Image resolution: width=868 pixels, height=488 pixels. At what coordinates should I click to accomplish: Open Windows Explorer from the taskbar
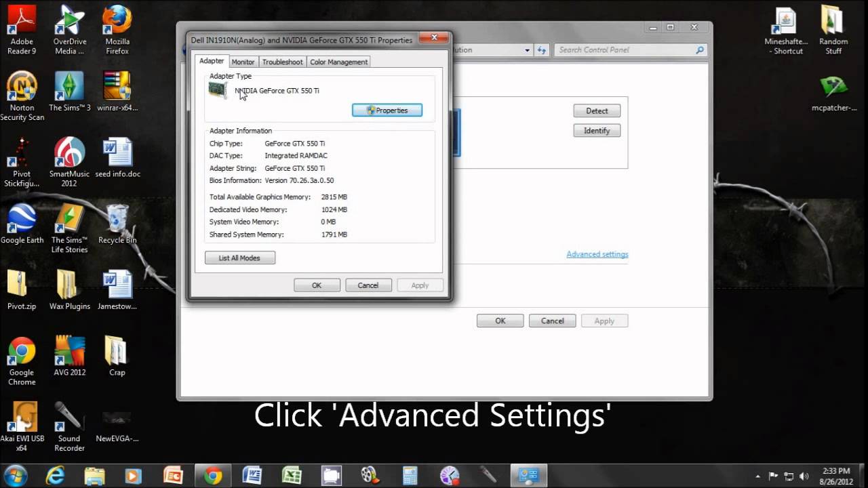95,475
